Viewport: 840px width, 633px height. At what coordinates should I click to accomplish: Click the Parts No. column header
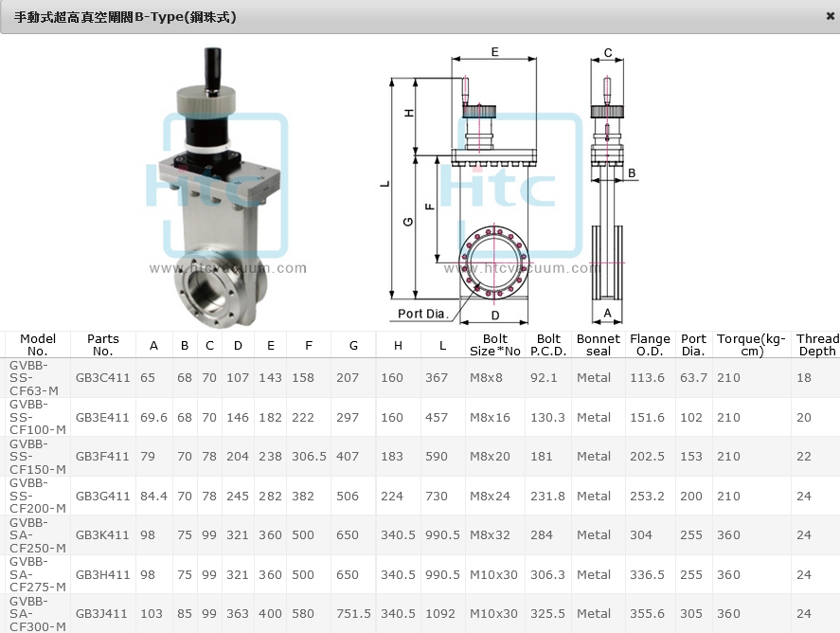pos(103,345)
